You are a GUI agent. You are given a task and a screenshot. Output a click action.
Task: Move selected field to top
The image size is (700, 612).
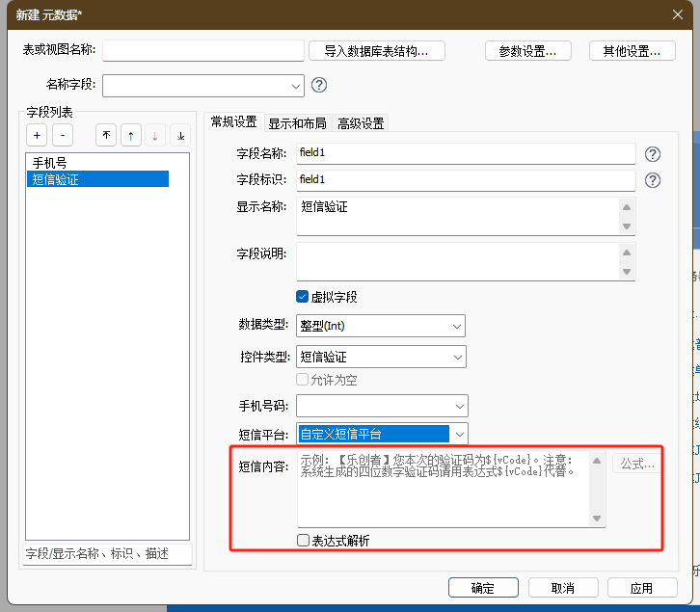106,136
